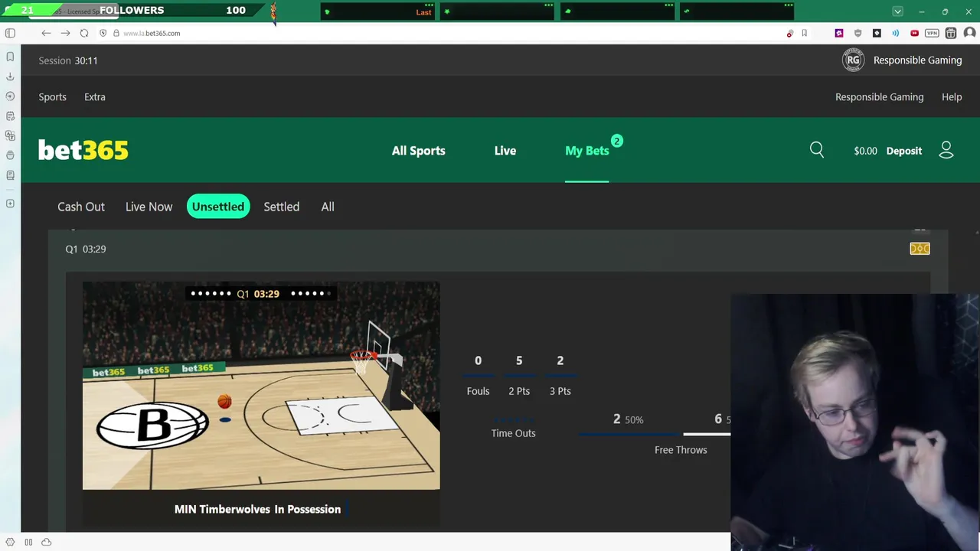The width and height of the screenshot is (980, 551).
Task: Open the browser profile avatar icon
Action: coord(969,33)
